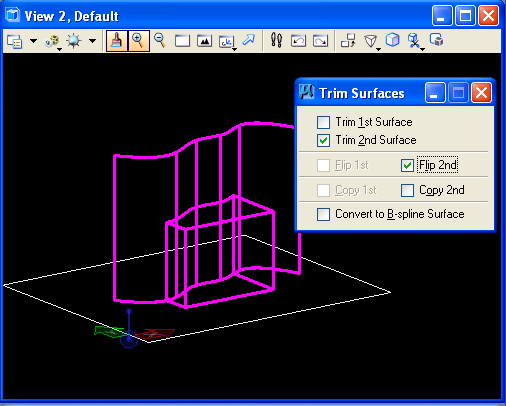Open View Attributes icon in toolbar
The height and width of the screenshot is (406, 506).
click(x=15, y=41)
